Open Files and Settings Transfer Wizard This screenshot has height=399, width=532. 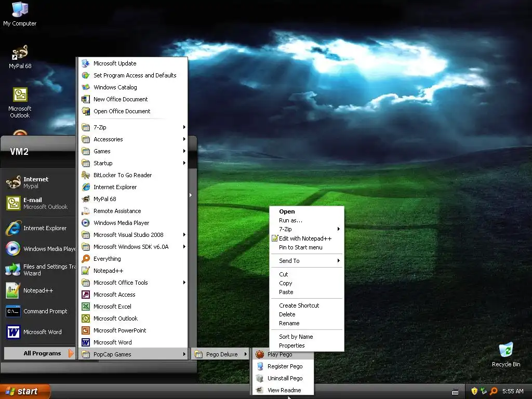point(39,270)
